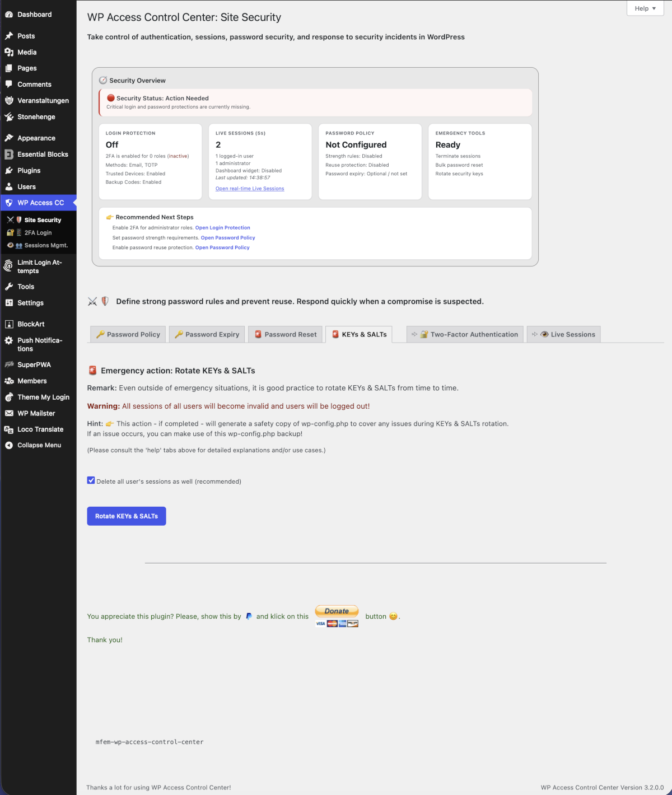The image size is (672, 795).
Task: Click the PayPal Donate button
Action: click(336, 611)
